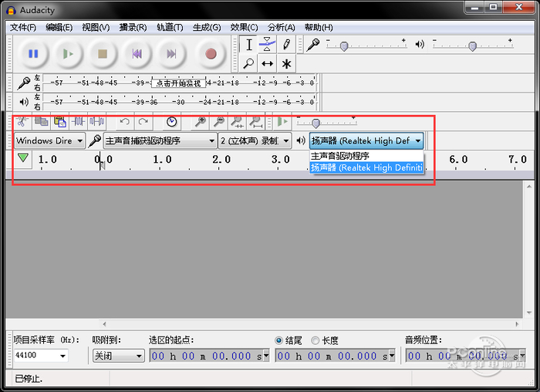This screenshot has height=392, width=540.
Task: Click the Copy icon in edit toolbar
Action: (x=42, y=121)
